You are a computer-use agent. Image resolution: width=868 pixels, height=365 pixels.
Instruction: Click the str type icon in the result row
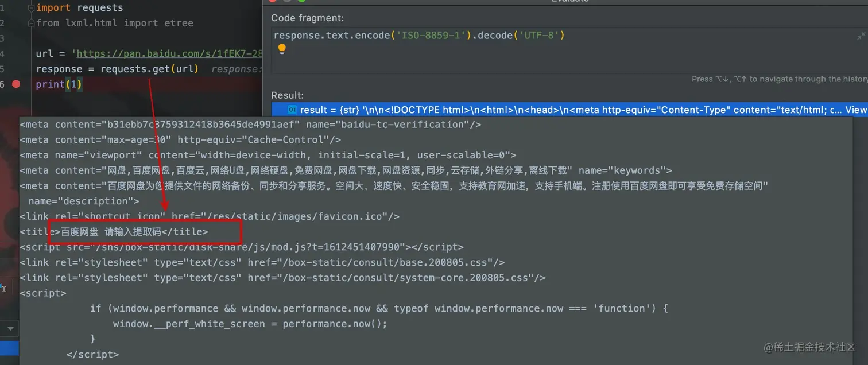point(292,110)
